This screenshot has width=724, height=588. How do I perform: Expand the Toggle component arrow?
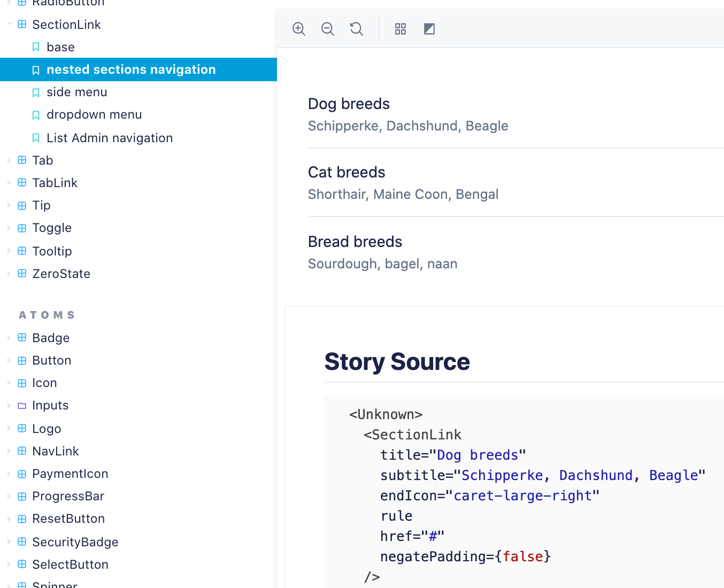[9, 228]
